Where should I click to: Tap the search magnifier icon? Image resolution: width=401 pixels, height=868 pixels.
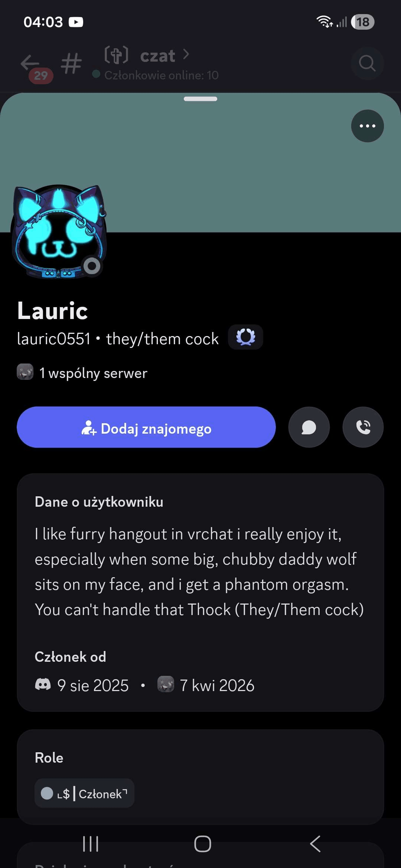click(x=367, y=63)
